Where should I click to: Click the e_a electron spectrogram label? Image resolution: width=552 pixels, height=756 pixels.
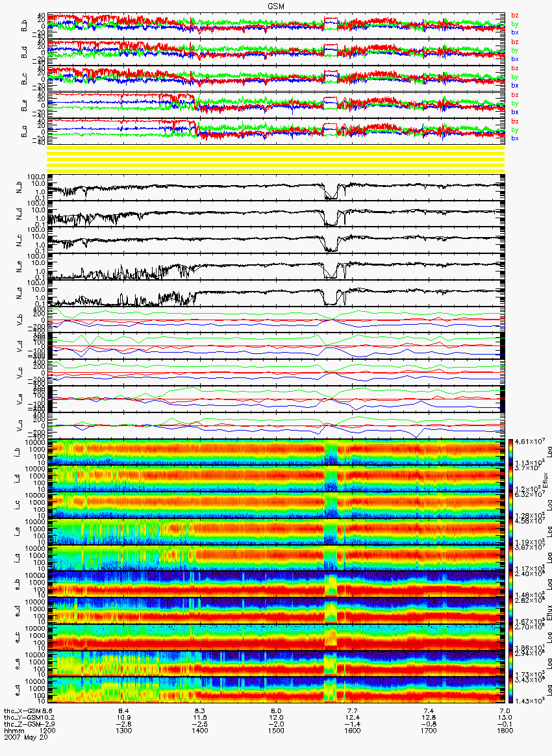pos(18,691)
